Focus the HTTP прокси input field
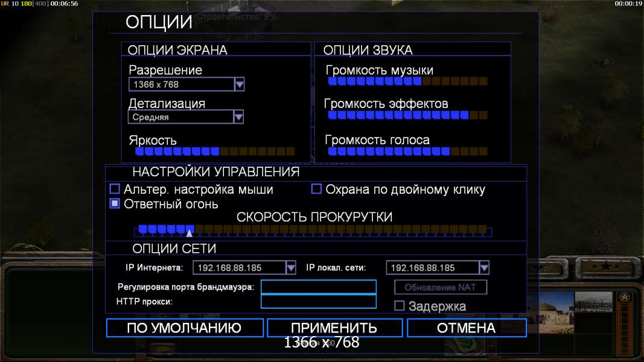Viewport: 644px width, 362px height. (x=319, y=302)
